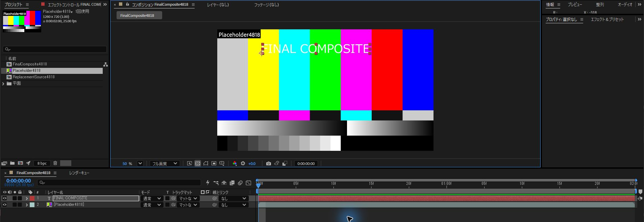The width and height of the screenshot is (644, 222).
Task: Switch to the エフェクトコントロール tab
Action: point(74,5)
